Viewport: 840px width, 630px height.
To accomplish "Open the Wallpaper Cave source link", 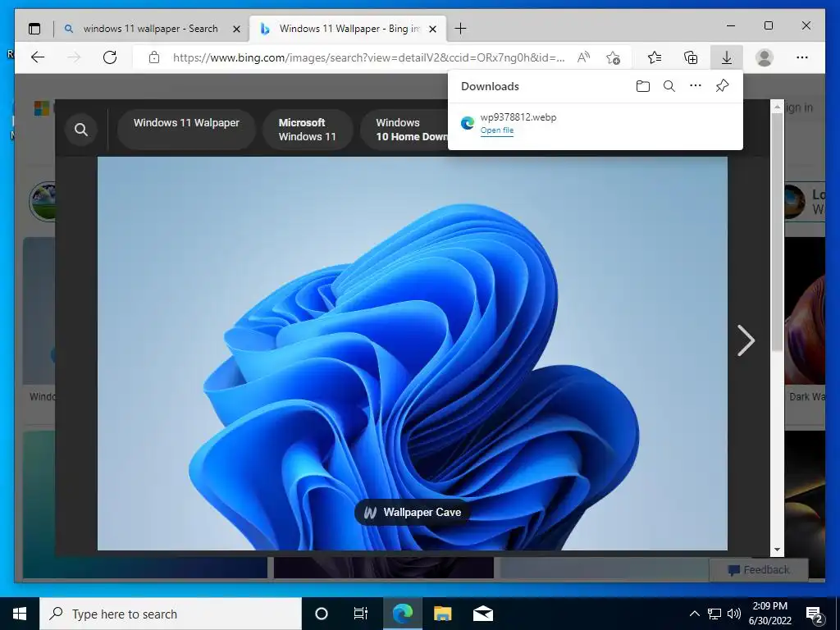I will click(x=412, y=512).
